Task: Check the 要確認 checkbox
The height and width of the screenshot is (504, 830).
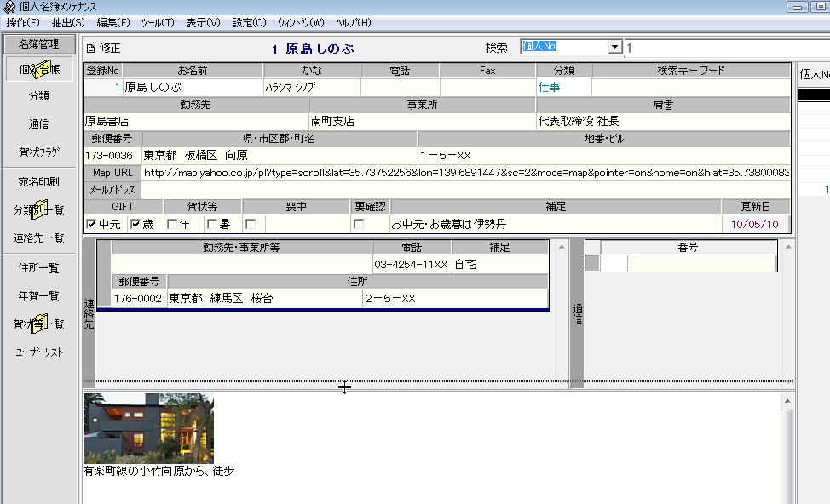Action: point(359,224)
